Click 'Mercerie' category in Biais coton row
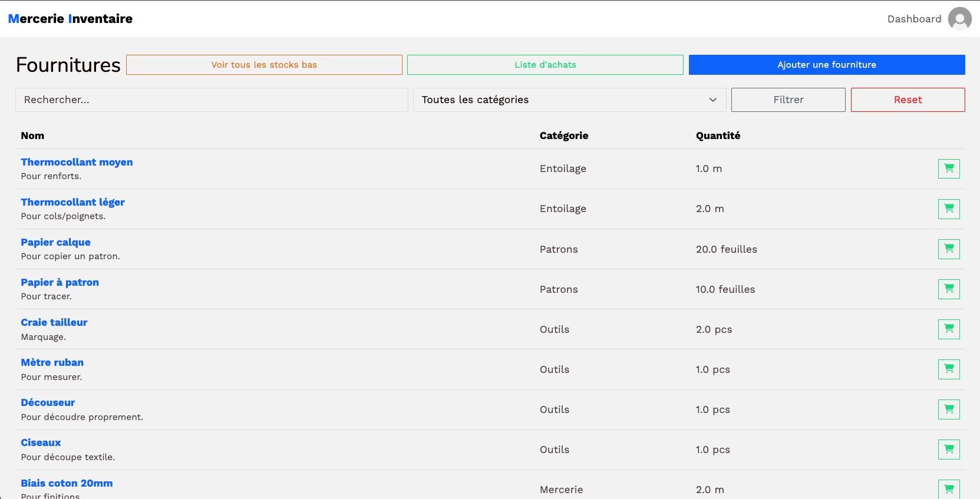980x499 pixels. (x=561, y=490)
